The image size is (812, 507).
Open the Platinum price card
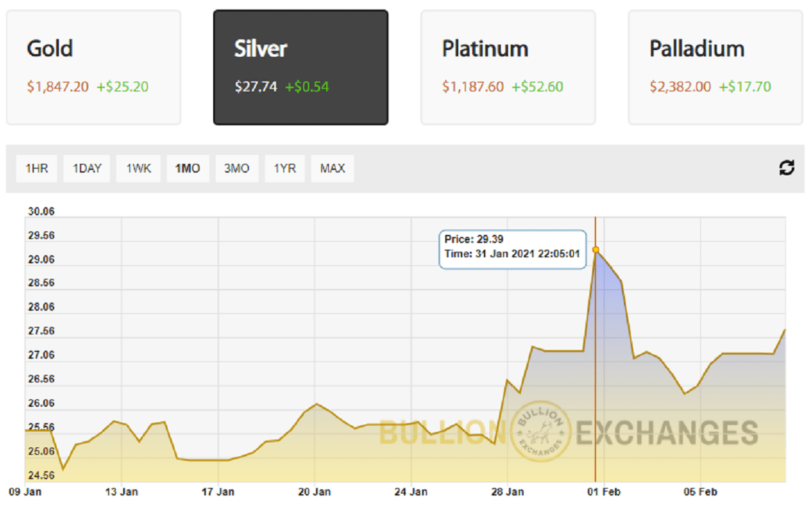coord(507,67)
